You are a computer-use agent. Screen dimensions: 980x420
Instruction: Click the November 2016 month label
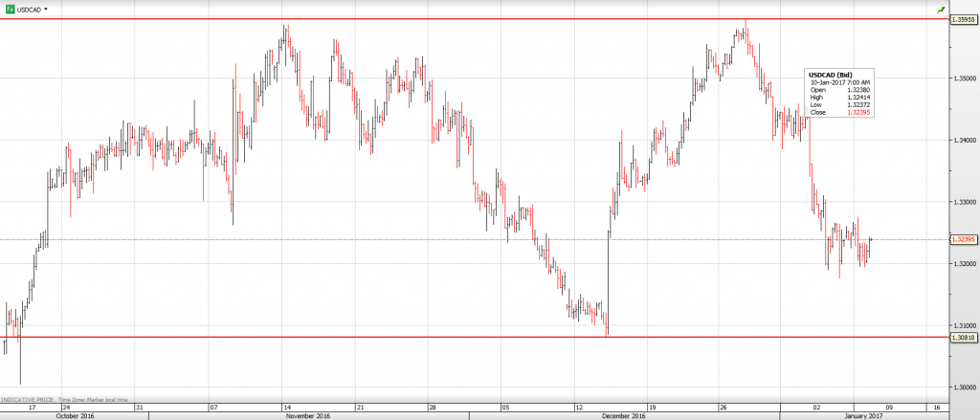click(x=307, y=415)
